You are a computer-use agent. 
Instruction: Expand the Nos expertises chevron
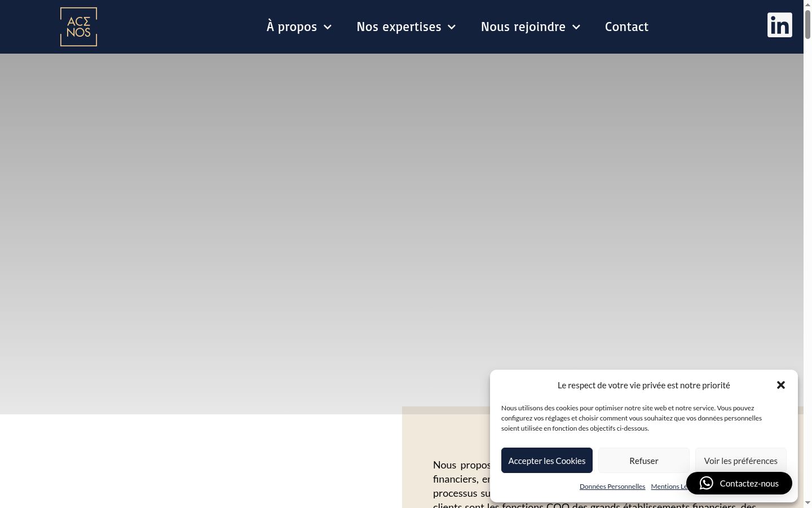452,27
